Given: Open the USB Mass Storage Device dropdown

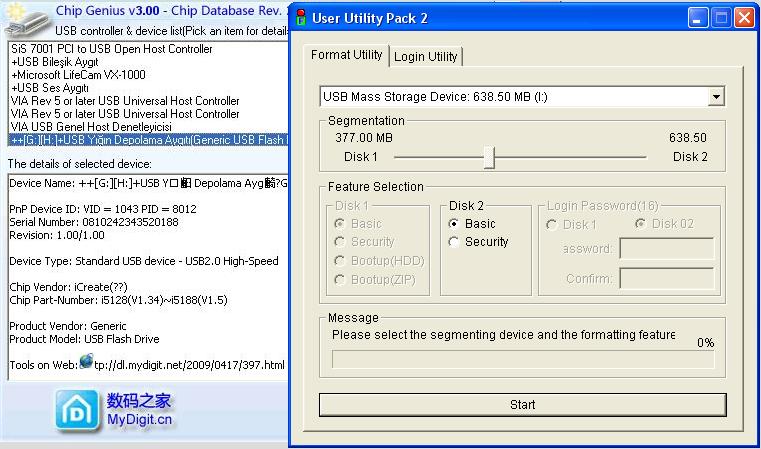Looking at the screenshot, I should [716, 97].
